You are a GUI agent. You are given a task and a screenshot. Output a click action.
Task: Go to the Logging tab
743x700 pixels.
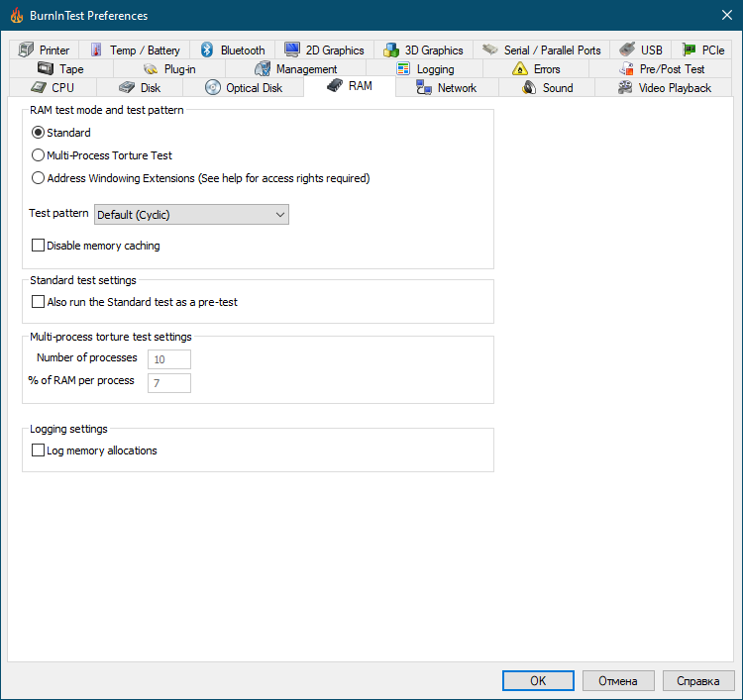tap(425, 69)
